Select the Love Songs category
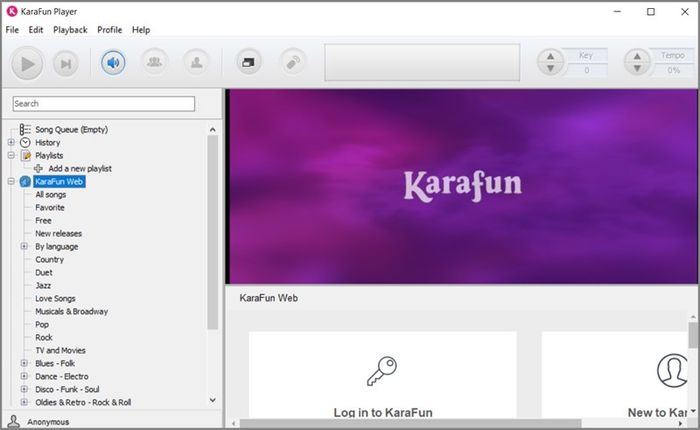Screen dimensions: 700x430 click(x=55, y=298)
